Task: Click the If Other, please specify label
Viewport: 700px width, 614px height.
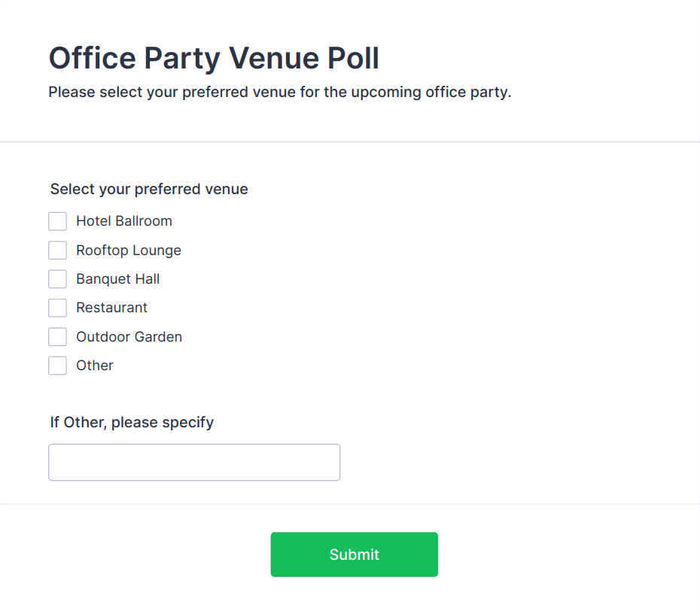Action: [x=132, y=422]
